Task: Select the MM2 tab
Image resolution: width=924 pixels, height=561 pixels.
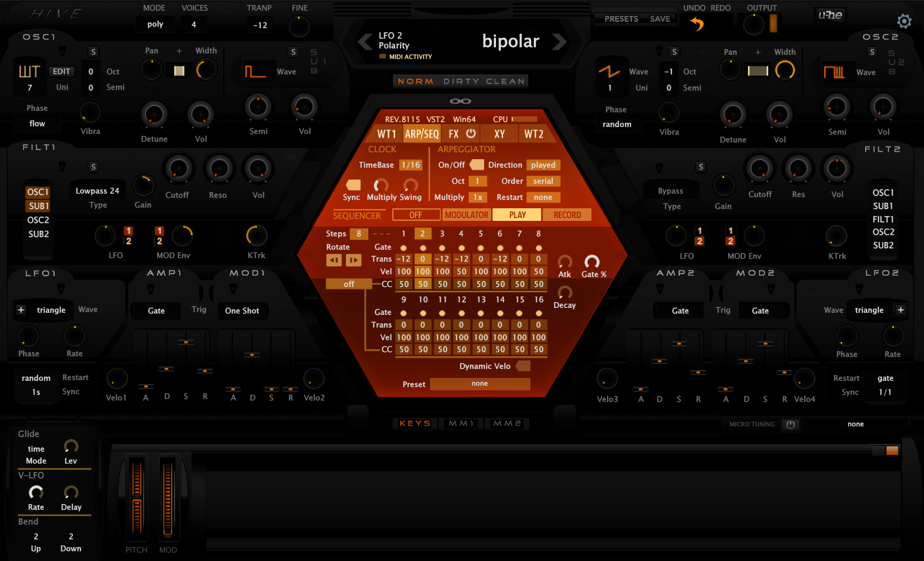Action: [x=507, y=424]
